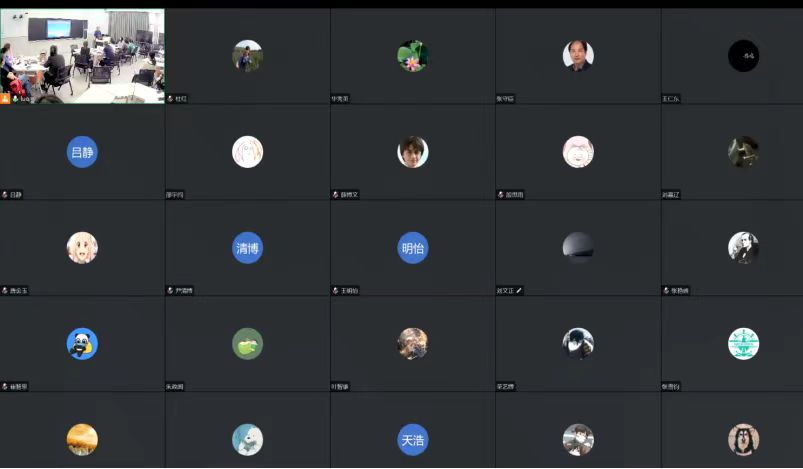Select the black-and-white portrait avatar
This screenshot has height=469, width=803.
click(744, 248)
